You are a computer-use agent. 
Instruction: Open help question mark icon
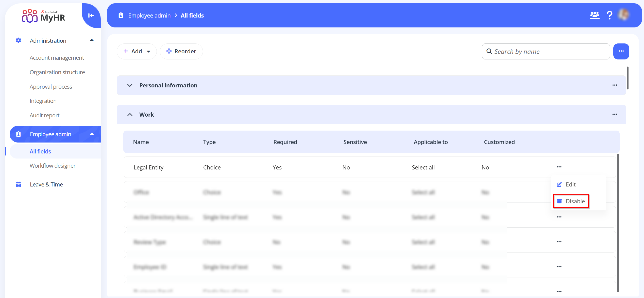click(x=609, y=15)
